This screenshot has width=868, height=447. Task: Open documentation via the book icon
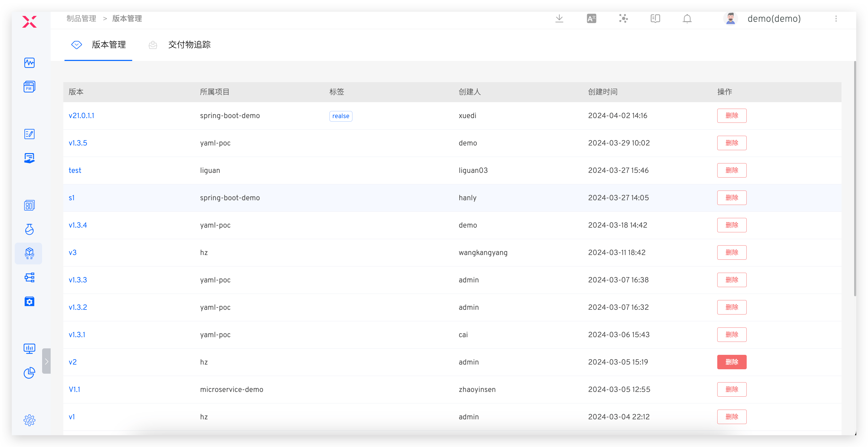[x=655, y=19]
